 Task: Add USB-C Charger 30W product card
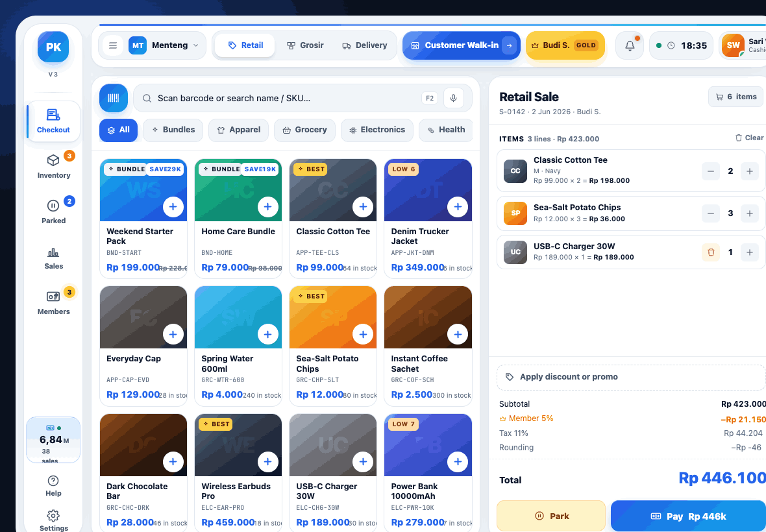pyautogui.click(x=363, y=462)
